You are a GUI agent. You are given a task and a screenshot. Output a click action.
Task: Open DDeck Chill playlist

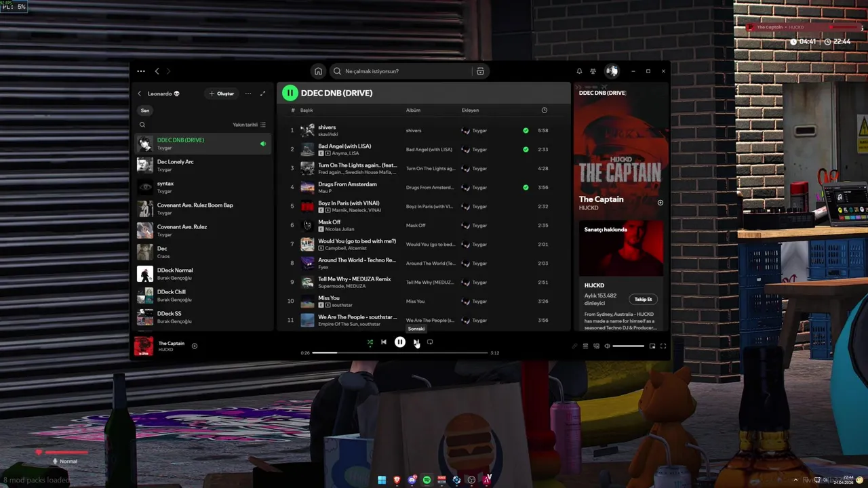pyautogui.click(x=203, y=296)
